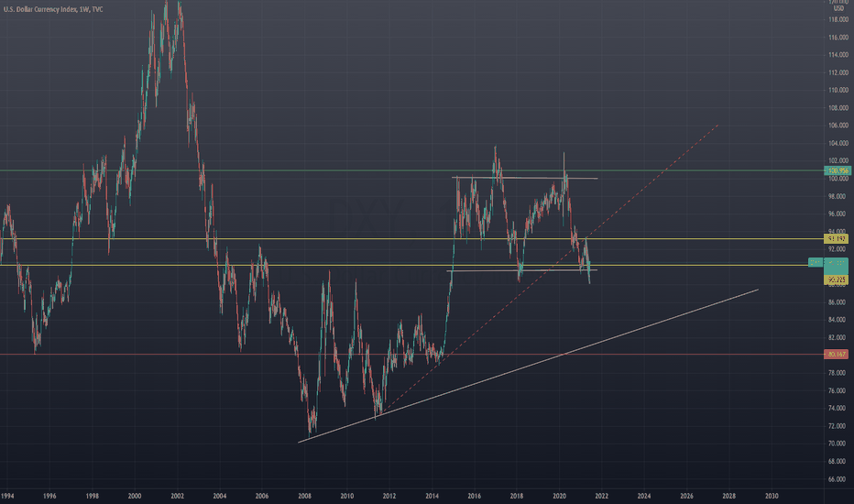
Task: Click the 106.000 price axis label
Action: pos(838,126)
